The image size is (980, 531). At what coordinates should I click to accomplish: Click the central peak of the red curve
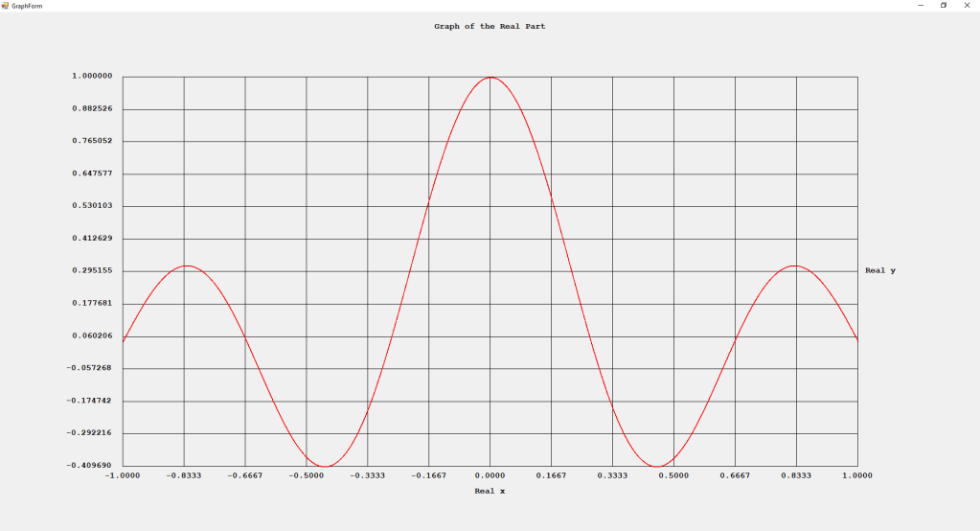click(490, 78)
